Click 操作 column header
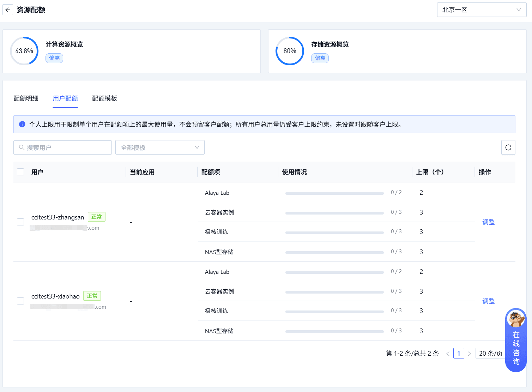 (x=485, y=172)
